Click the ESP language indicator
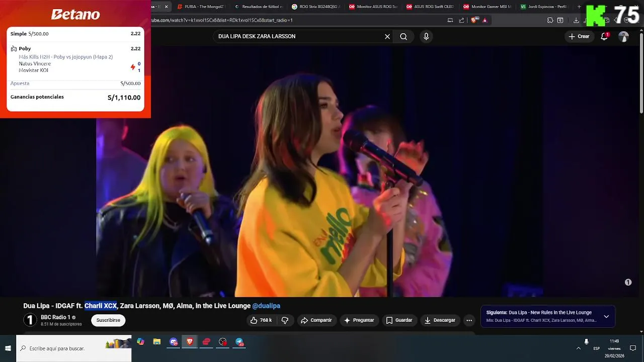Viewport: 644px width, 362px height. click(596, 348)
